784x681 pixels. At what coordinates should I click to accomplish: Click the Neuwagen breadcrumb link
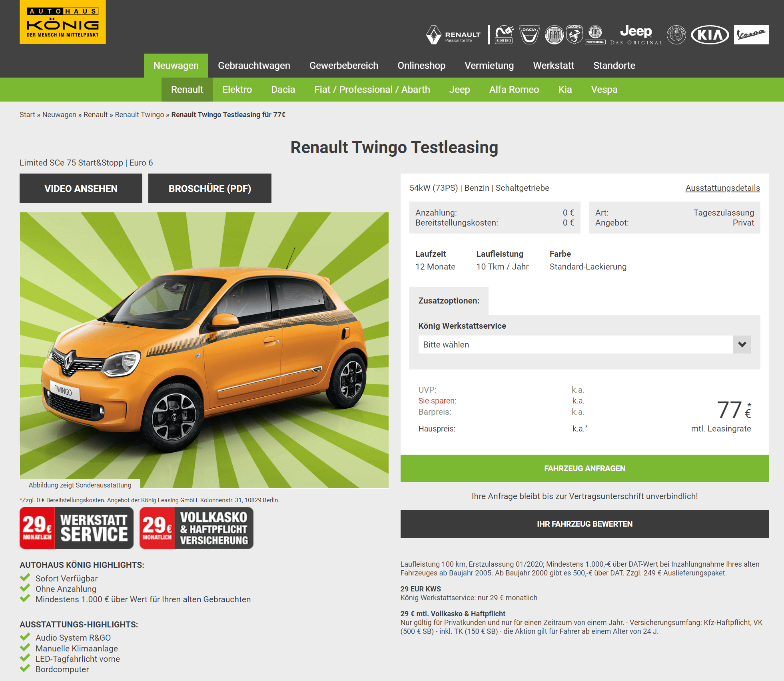click(59, 115)
